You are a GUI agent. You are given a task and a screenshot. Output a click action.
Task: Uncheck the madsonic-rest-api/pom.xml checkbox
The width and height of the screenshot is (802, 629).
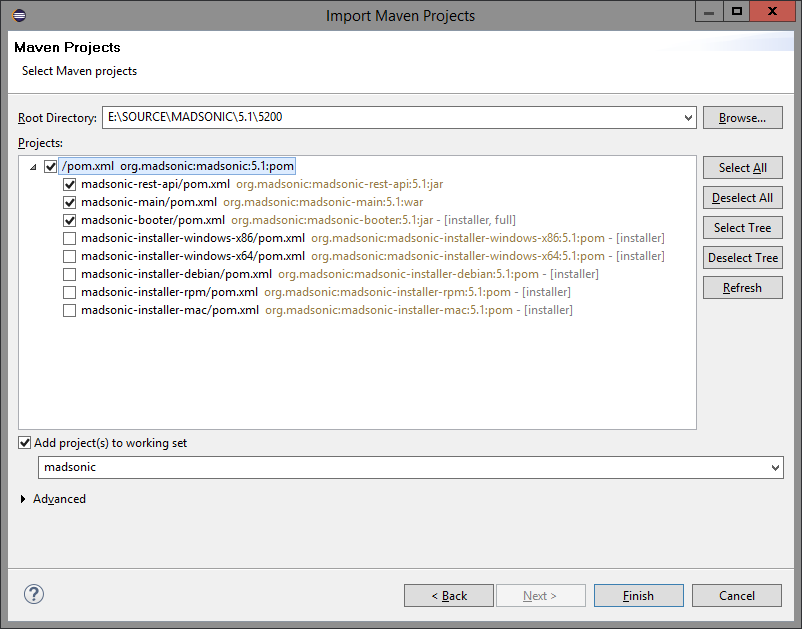(x=70, y=185)
